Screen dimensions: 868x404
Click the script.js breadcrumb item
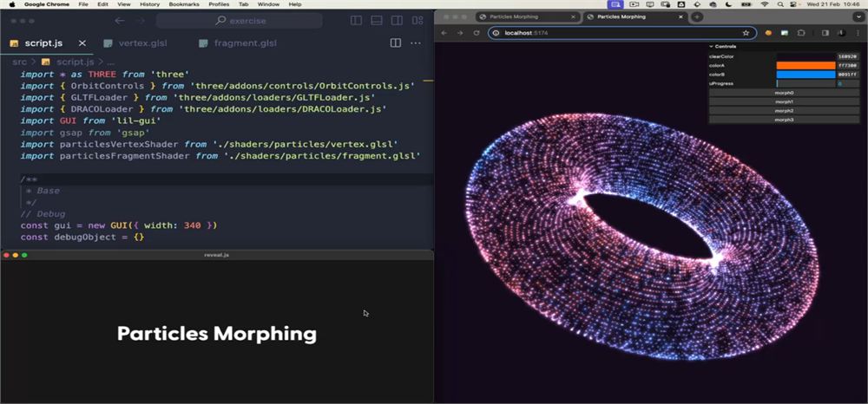(75, 62)
